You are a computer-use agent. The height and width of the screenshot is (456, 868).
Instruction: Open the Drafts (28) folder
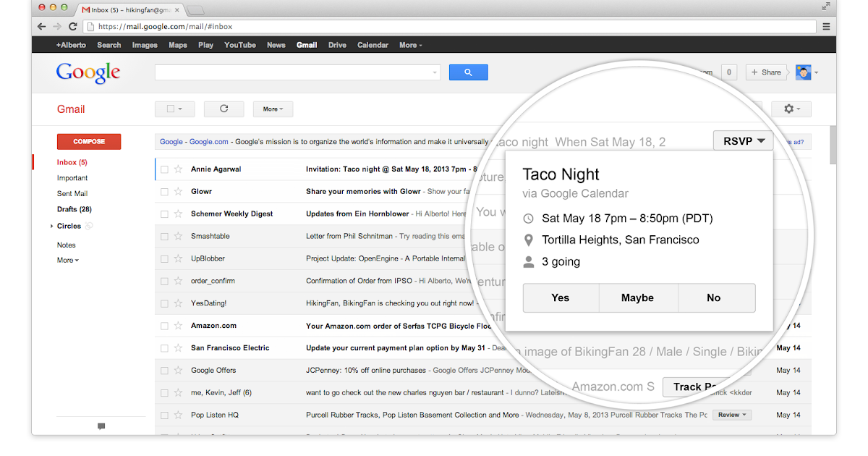pos(75,209)
